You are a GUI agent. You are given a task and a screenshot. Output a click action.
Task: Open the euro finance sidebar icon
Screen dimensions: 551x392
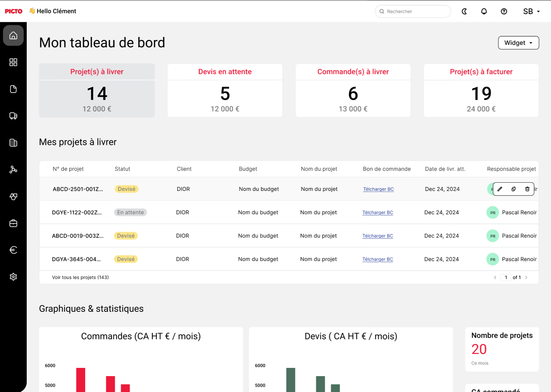click(13, 250)
